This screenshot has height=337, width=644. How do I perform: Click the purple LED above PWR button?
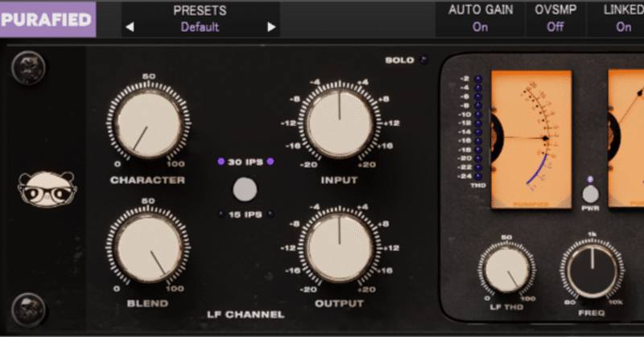pos(590,179)
